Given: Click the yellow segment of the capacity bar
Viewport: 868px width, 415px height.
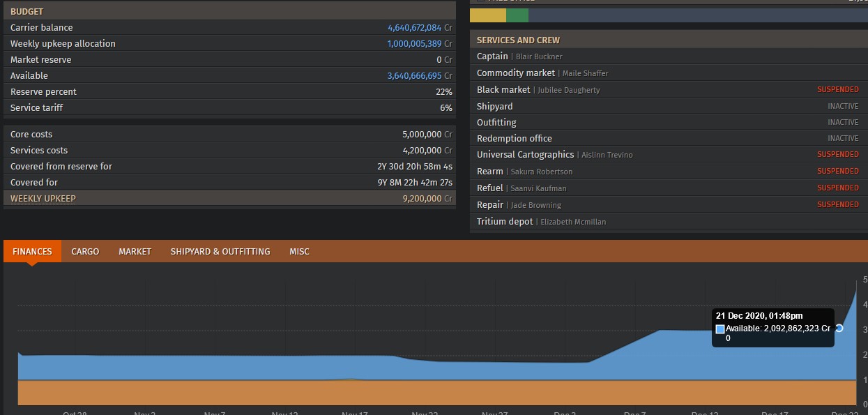Looking at the screenshot, I should pyautogui.click(x=488, y=15).
